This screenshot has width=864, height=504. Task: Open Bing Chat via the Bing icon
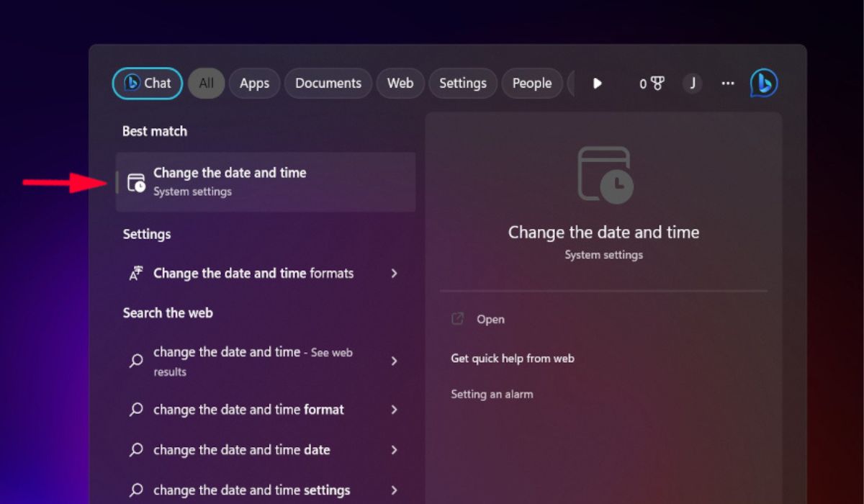coord(762,83)
